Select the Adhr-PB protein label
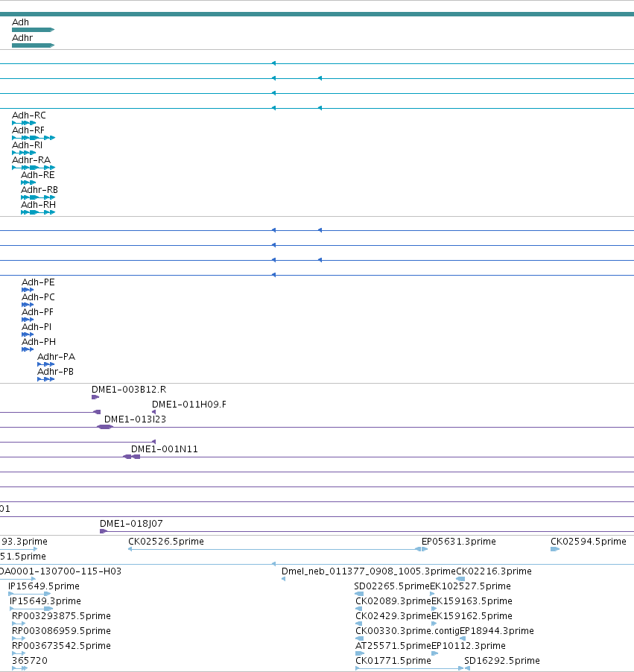Viewport: 634px width, 672px height. tap(55, 372)
